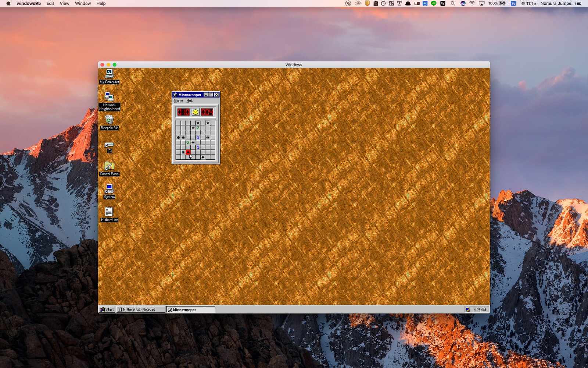Click the green 2 in the board's second row
This screenshot has height=368, width=588.
198,128
